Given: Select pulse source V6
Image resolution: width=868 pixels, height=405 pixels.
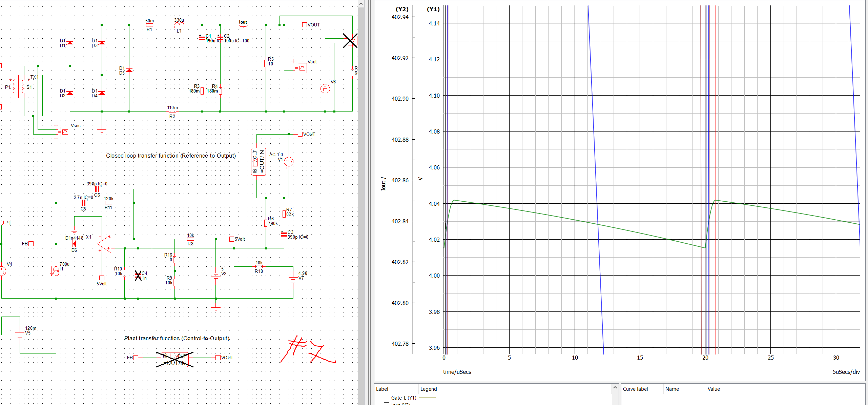Looking at the screenshot, I should (x=325, y=89).
